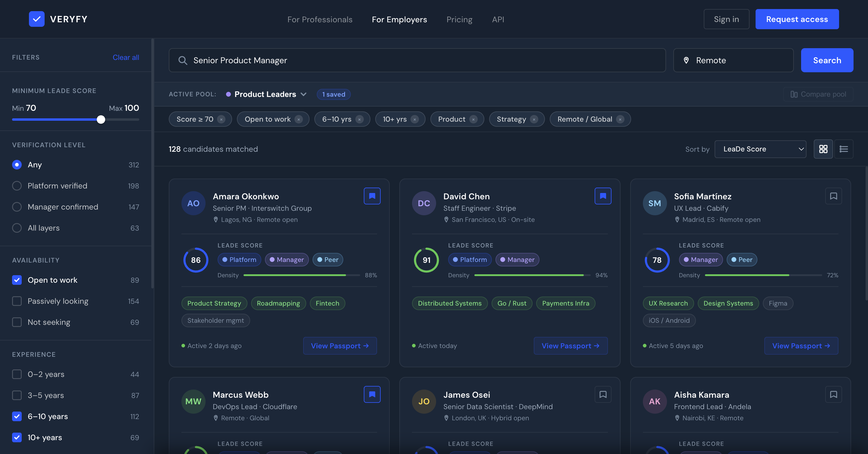
Task: Remove the Product filter chip
Action: point(473,119)
